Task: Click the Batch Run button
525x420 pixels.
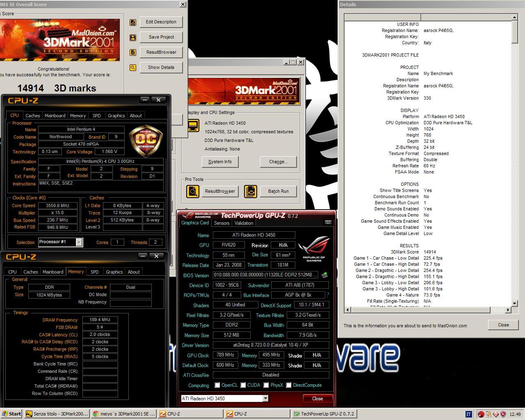Action: click(x=278, y=191)
